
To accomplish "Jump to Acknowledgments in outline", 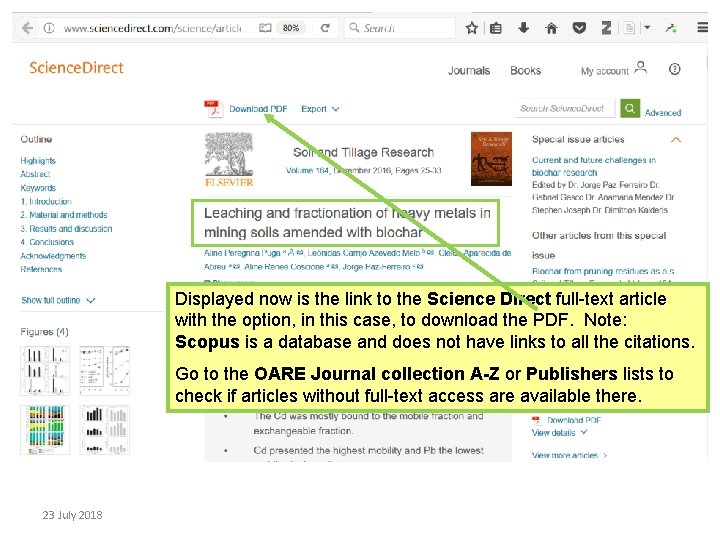I will pos(53,256).
